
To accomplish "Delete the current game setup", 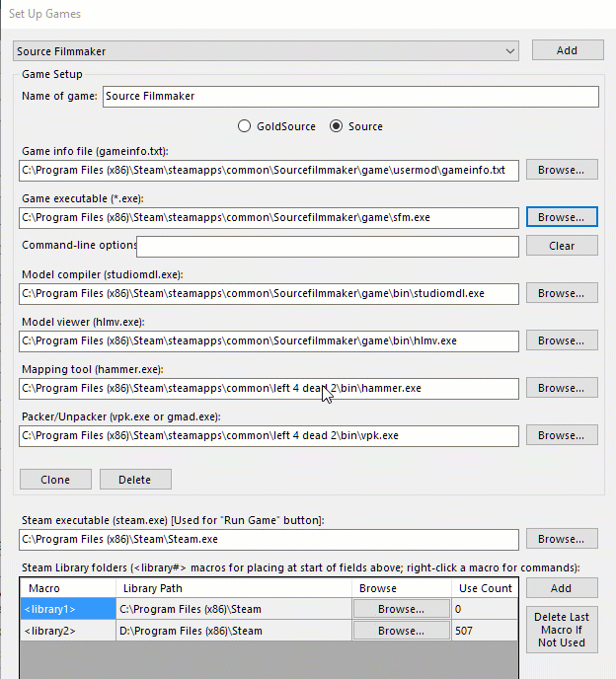I will click(x=135, y=480).
